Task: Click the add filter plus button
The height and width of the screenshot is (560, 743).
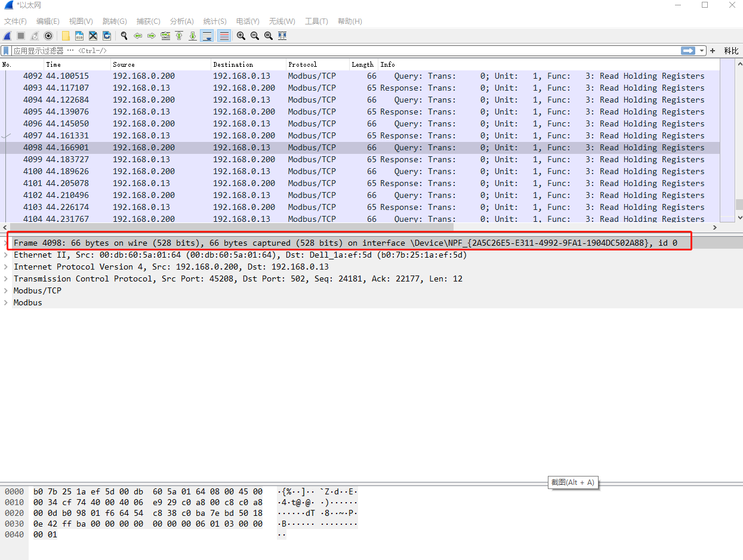Action: point(713,51)
